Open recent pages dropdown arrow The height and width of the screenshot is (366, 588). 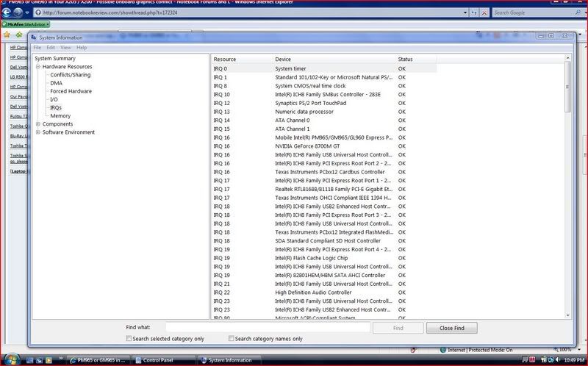(27, 12)
